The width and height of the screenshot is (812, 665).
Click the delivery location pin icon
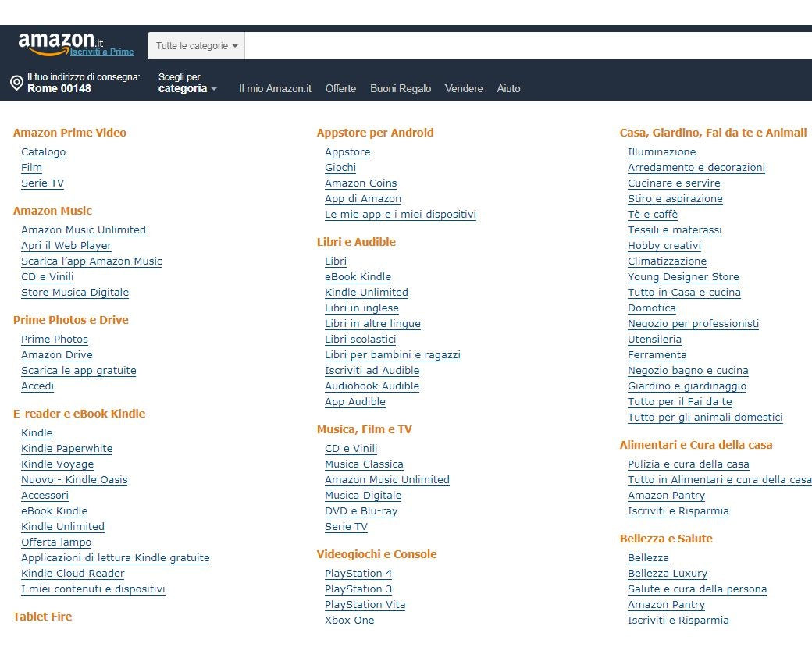click(x=16, y=83)
